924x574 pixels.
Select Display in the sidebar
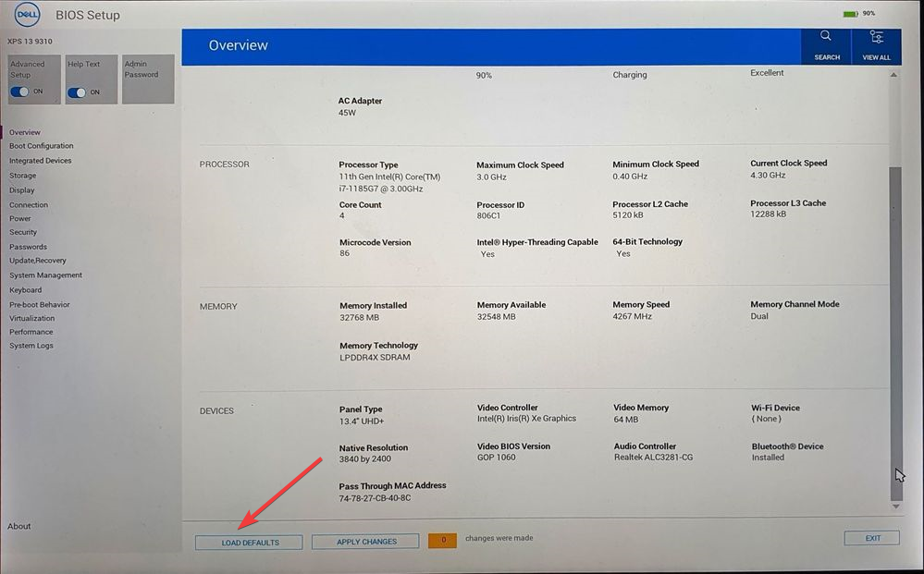click(x=22, y=190)
